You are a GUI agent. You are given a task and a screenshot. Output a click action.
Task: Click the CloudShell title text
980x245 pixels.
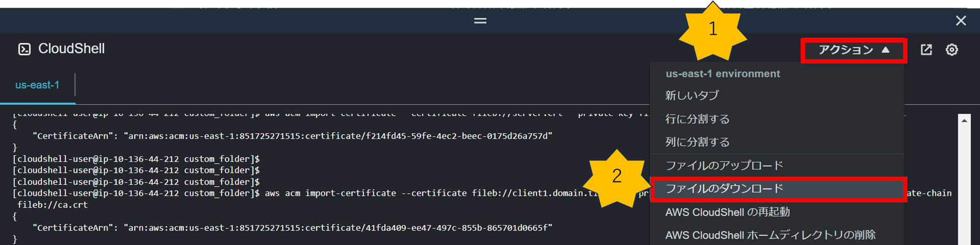click(72, 49)
